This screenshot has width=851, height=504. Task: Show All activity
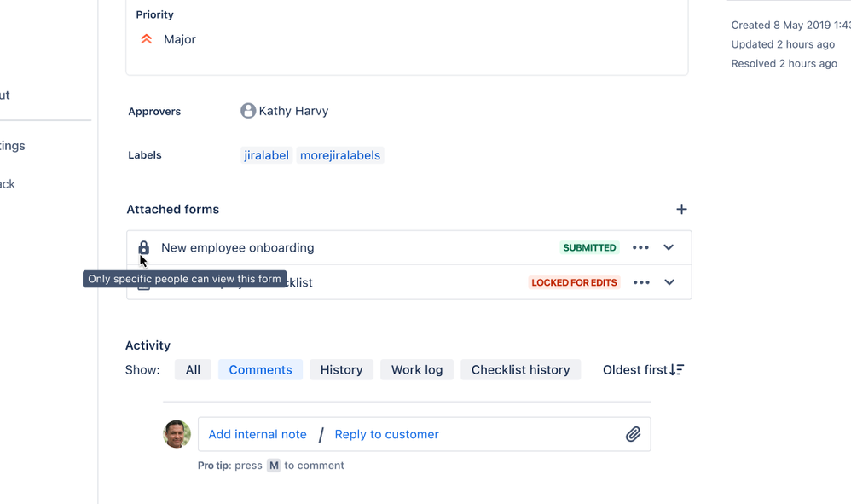click(193, 369)
